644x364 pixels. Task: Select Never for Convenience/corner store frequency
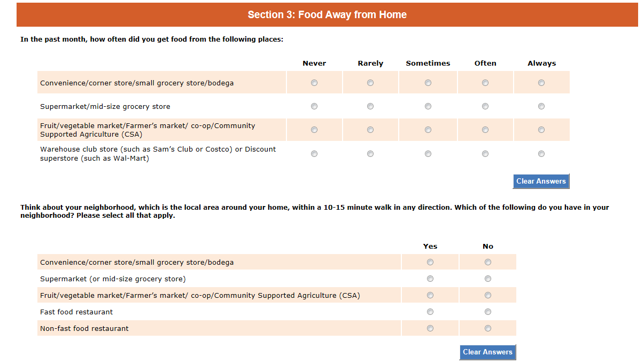click(314, 83)
